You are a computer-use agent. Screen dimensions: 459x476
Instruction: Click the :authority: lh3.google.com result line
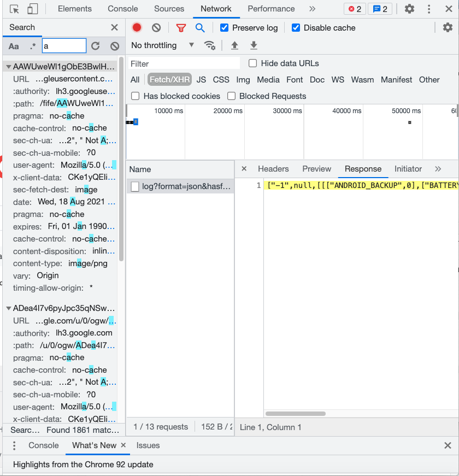[62, 333]
